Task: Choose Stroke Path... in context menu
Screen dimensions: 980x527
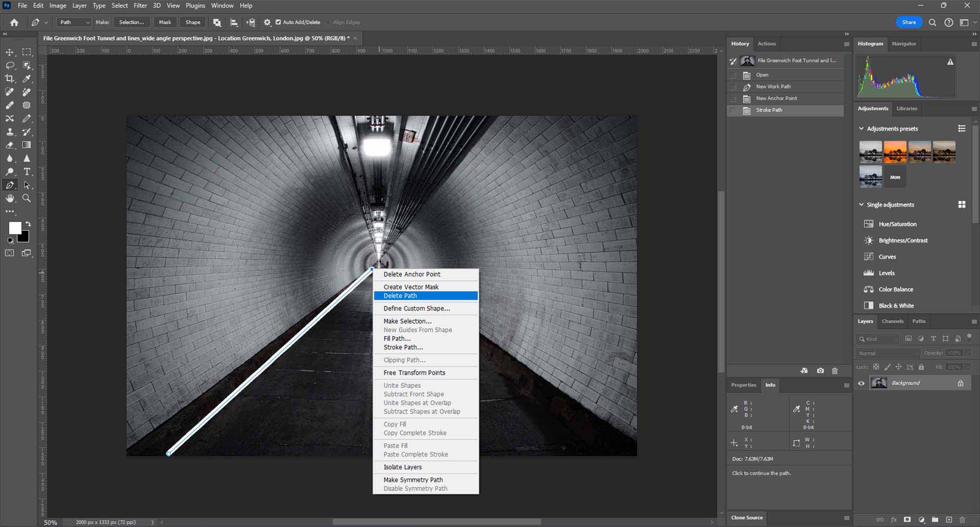Action: point(425,347)
